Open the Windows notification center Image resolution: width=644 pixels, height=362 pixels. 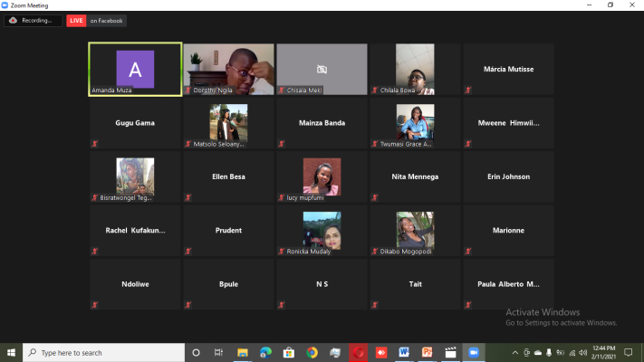628,352
